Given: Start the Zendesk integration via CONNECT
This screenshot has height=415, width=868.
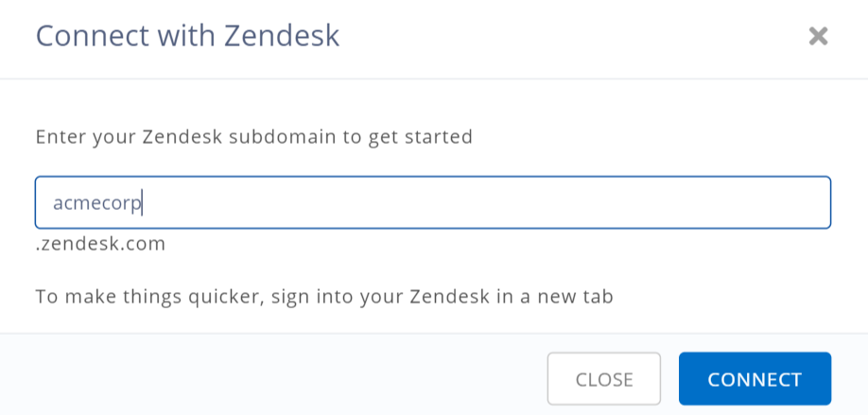Looking at the screenshot, I should 755,379.
